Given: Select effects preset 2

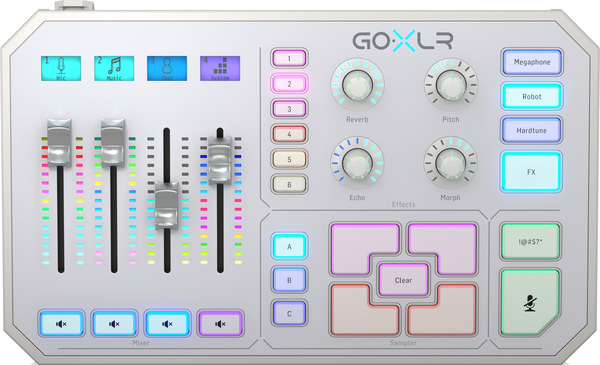Looking at the screenshot, I should pyautogui.click(x=289, y=84).
